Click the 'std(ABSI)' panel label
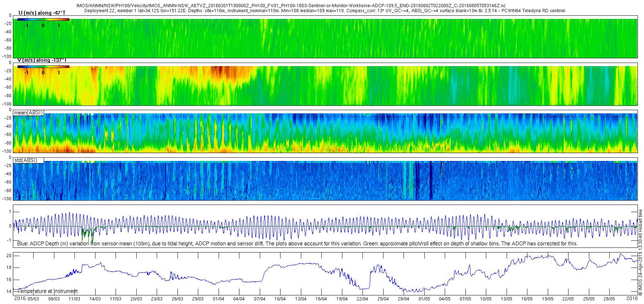This screenshot has width=644, height=304. (x=26, y=160)
